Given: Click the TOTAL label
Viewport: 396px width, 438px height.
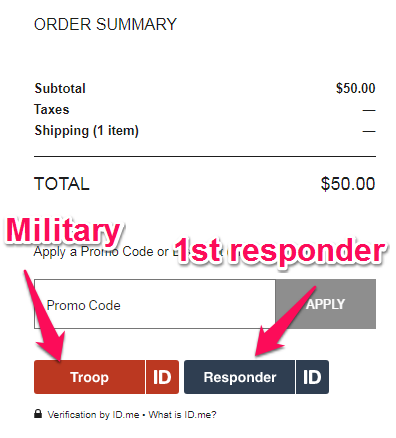Looking at the screenshot, I should click(62, 184).
